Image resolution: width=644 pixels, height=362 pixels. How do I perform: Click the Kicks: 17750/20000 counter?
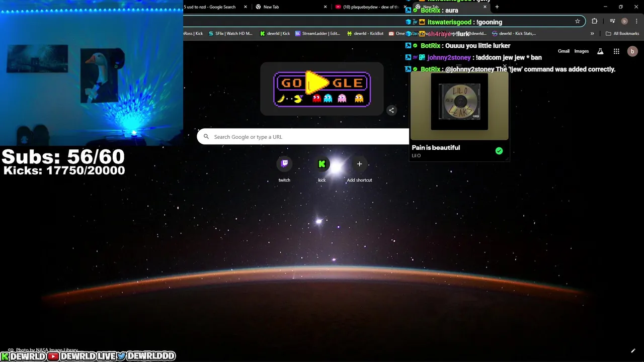(64, 170)
